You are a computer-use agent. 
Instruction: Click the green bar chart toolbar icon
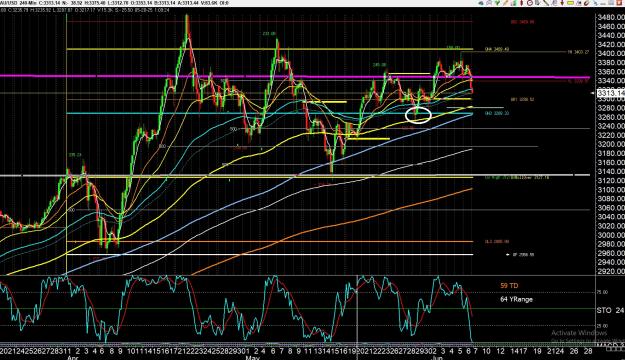pyautogui.click(x=514, y=3)
